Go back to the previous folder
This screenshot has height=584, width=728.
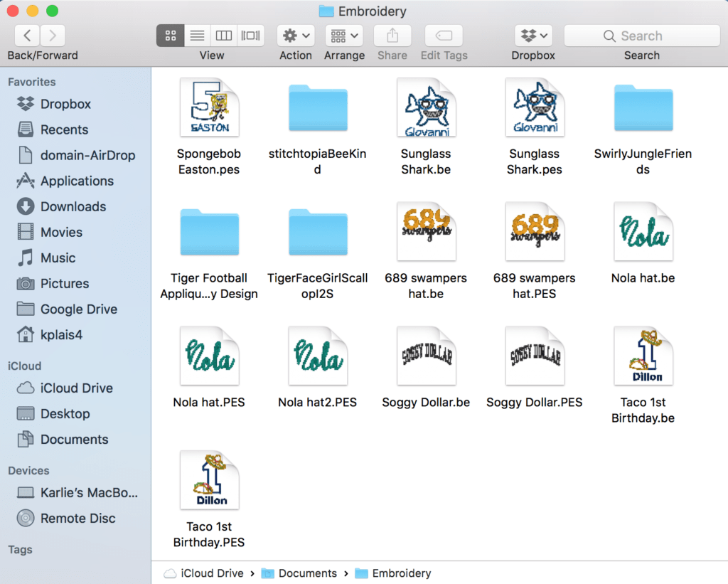pos(26,35)
